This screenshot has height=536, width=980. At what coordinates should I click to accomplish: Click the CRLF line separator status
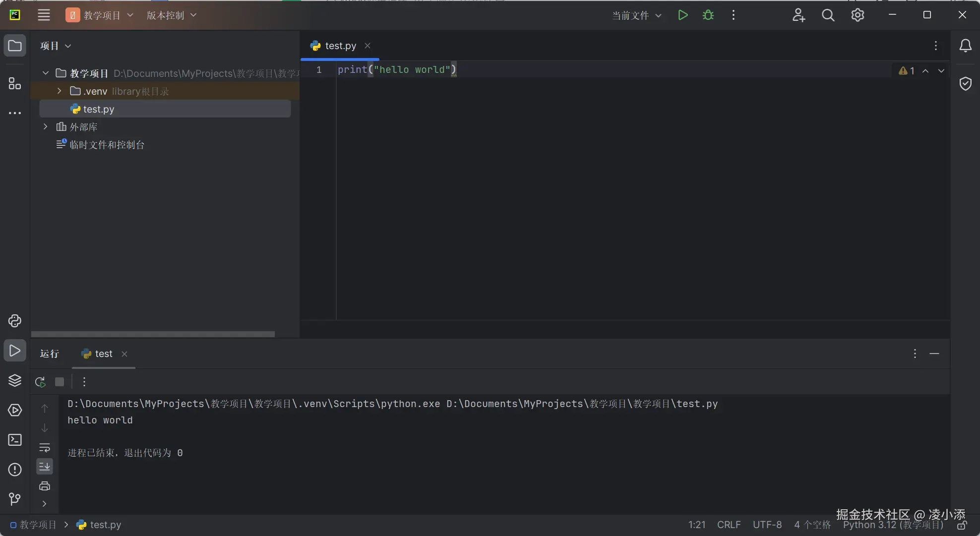point(729,525)
